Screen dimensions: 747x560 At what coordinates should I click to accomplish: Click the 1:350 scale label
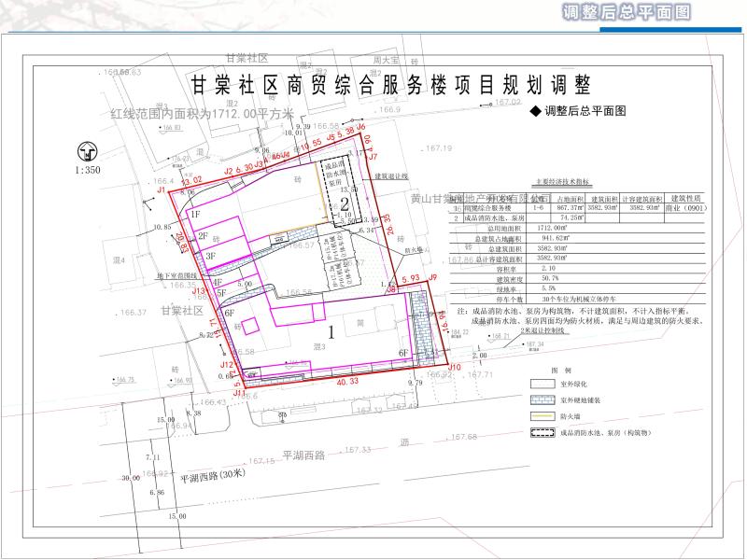point(86,172)
